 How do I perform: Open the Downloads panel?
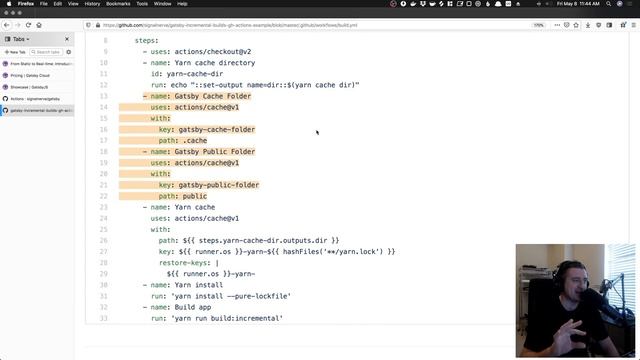click(588, 25)
